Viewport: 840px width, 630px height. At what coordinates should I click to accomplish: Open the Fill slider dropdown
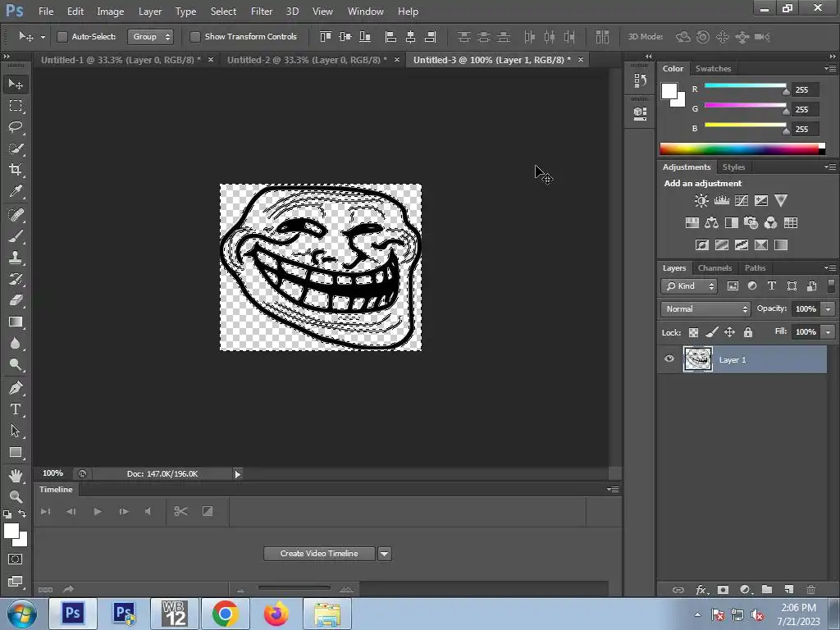coord(829,332)
